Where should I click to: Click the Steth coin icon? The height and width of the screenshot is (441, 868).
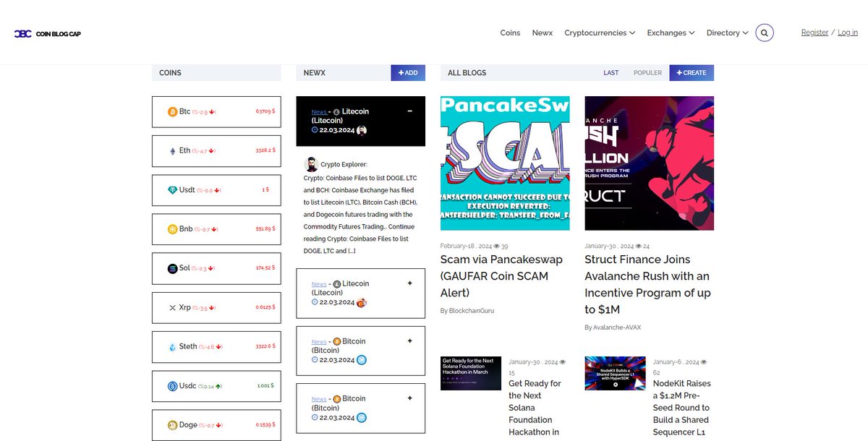172,347
